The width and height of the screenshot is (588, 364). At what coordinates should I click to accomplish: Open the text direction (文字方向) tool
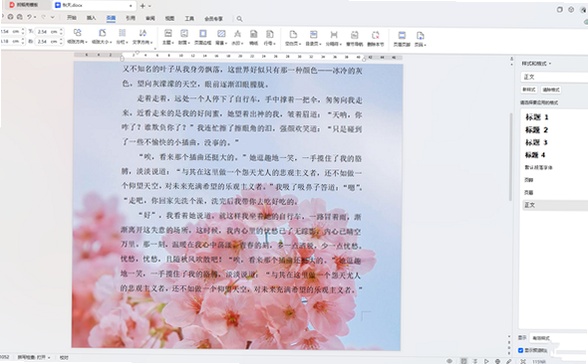pos(142,36)
